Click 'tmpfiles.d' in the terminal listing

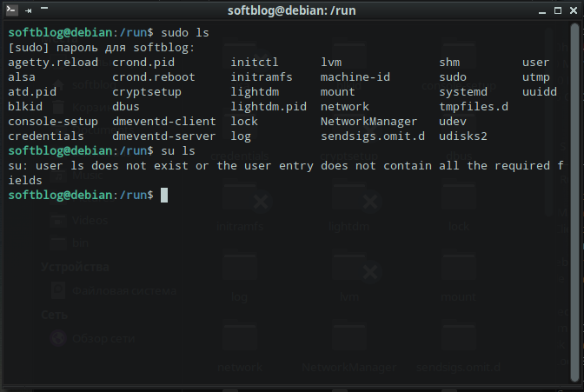474,107
